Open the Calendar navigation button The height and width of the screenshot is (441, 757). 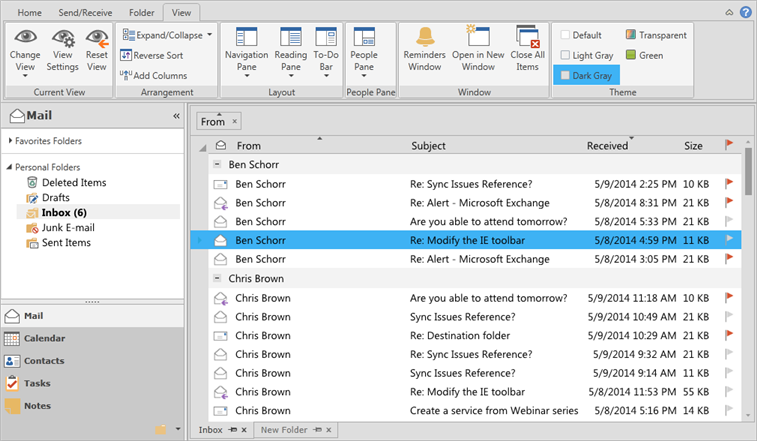44,338
